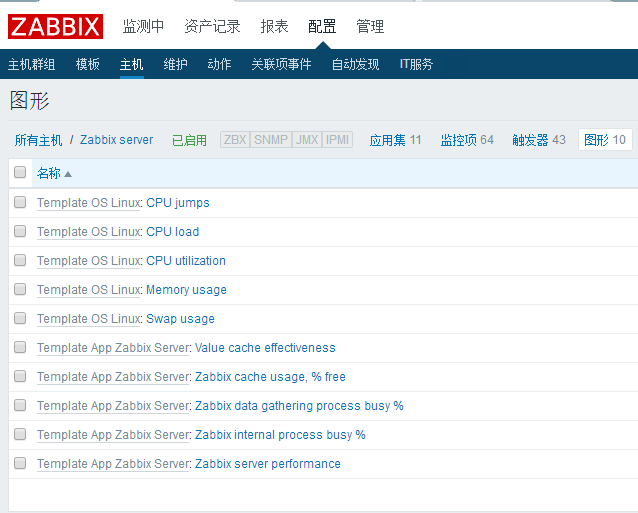This screenshot has height=513, width=638.
Task: Click the JMX availability indicator
Action: pyautogui.click(x=307, y=140)
